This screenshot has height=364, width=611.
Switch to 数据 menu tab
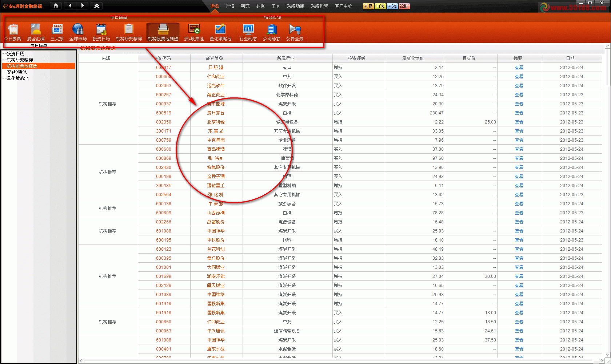pyautogui.click(x=260, y=6)
